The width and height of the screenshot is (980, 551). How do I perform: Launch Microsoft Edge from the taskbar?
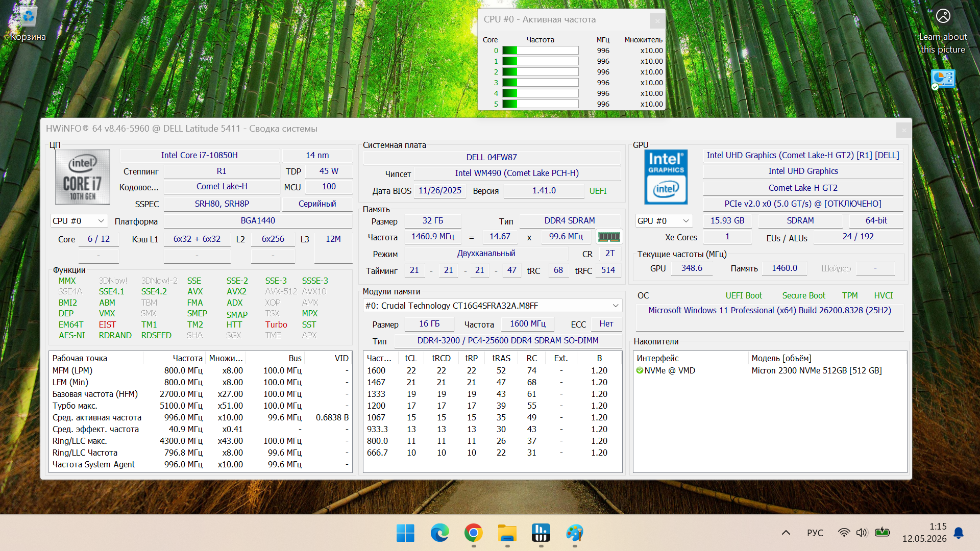point(439,533)
